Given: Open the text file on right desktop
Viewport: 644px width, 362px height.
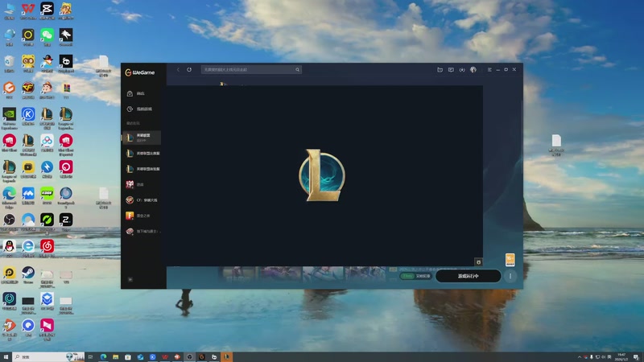Looking at the screenshot, I should coord(556,145).
